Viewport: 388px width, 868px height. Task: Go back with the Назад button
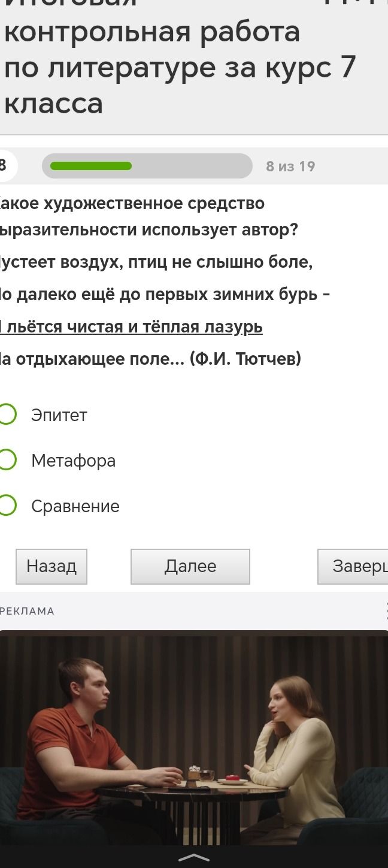click(x=51, y=566)
